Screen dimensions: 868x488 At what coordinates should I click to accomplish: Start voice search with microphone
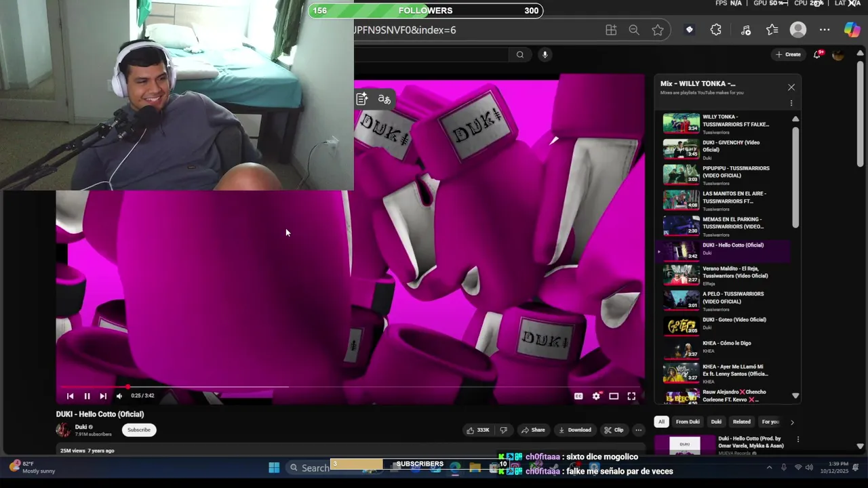pos(545,55)
